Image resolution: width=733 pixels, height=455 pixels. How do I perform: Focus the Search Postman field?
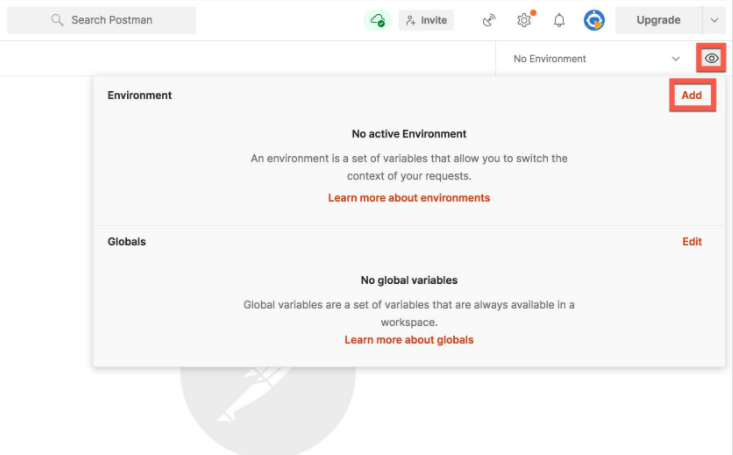coord(101,20)
